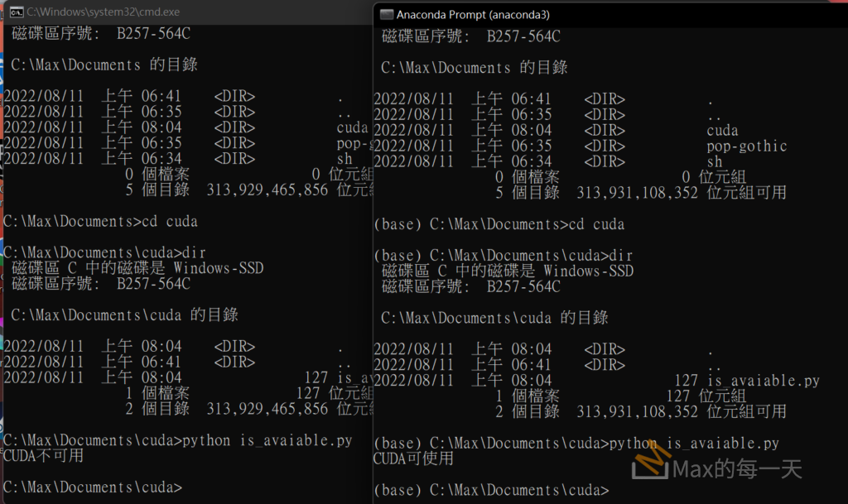Activate the Anaconda Prompt (anaconda3) title bar
This screenshot has width=848, height=504.
pos(473,14)
